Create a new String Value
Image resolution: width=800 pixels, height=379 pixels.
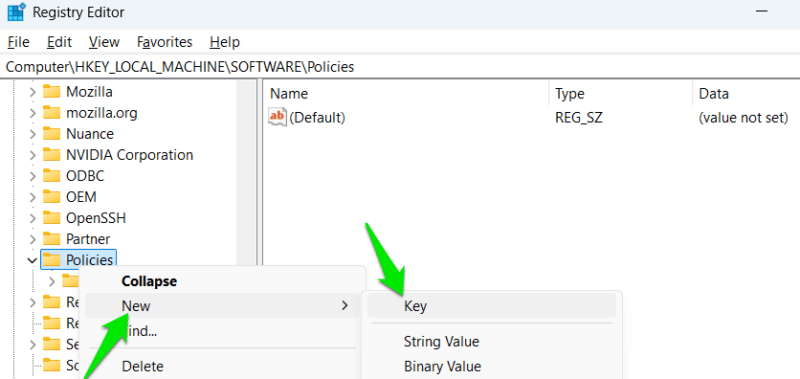(x=491, y=341)
